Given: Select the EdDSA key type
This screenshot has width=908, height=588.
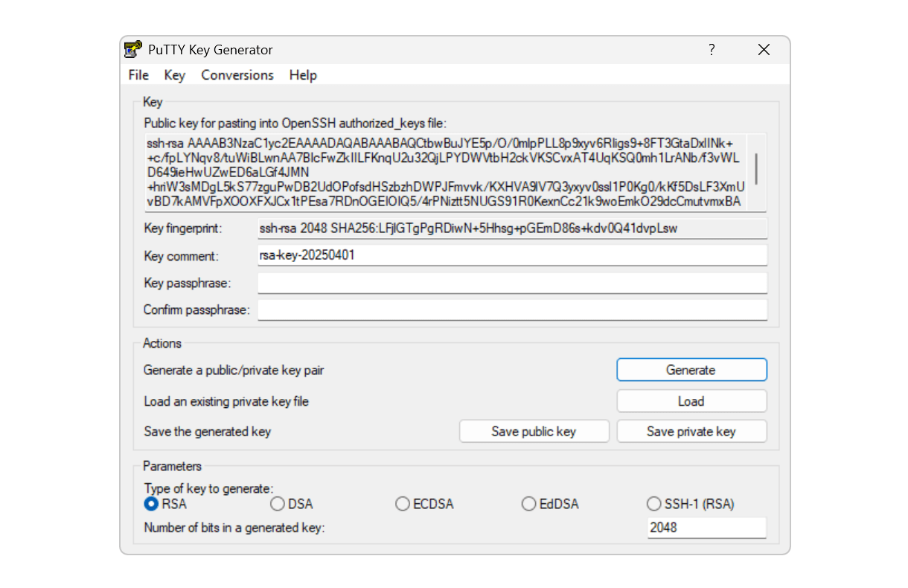Looking at the screenshot, I should click(x=549, y=504).
